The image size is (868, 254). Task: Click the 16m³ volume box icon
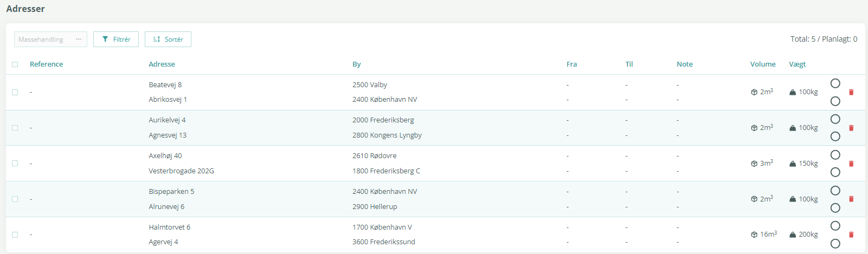coord(754,235)
